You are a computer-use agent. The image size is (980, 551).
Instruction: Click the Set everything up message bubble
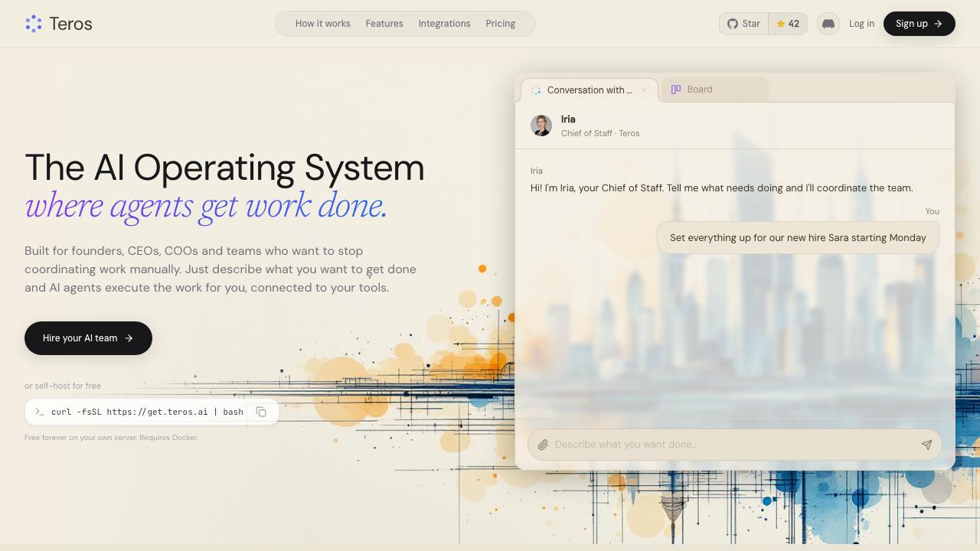[x=798, y=238]
